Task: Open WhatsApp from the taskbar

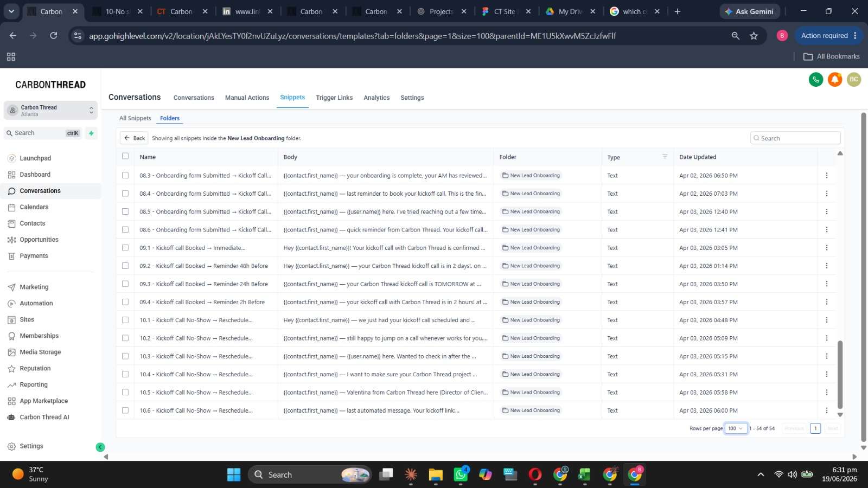Action: (461, 475)
